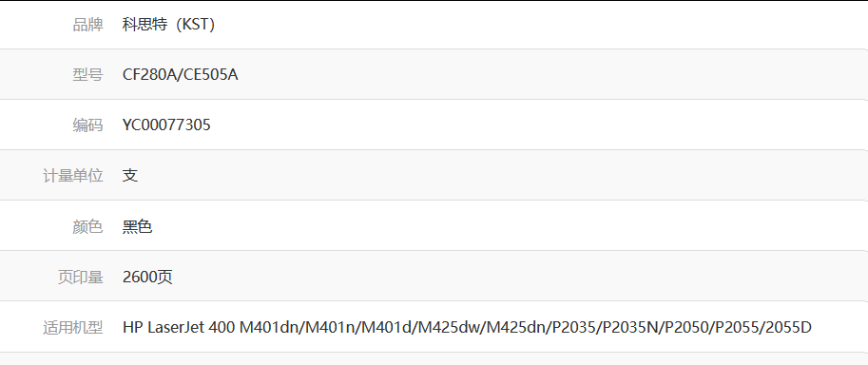Click the 适用机型 label
The image size is (868, 365).
click(73, 328)
